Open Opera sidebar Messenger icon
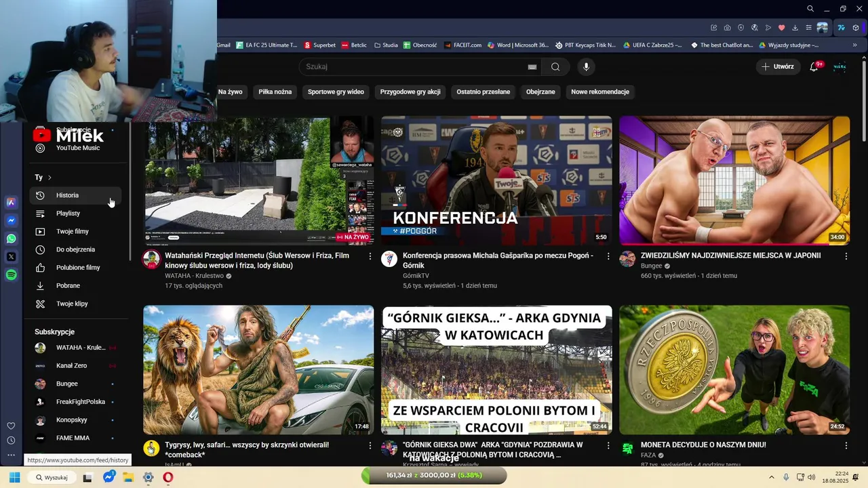868x488 pixels. point(11,220)
